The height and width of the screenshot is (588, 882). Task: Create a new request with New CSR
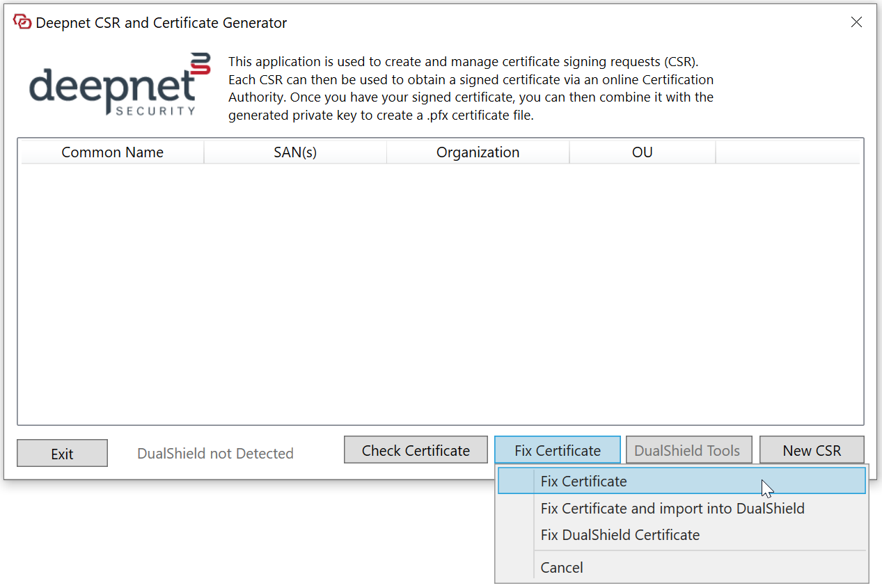click(811, 450)
